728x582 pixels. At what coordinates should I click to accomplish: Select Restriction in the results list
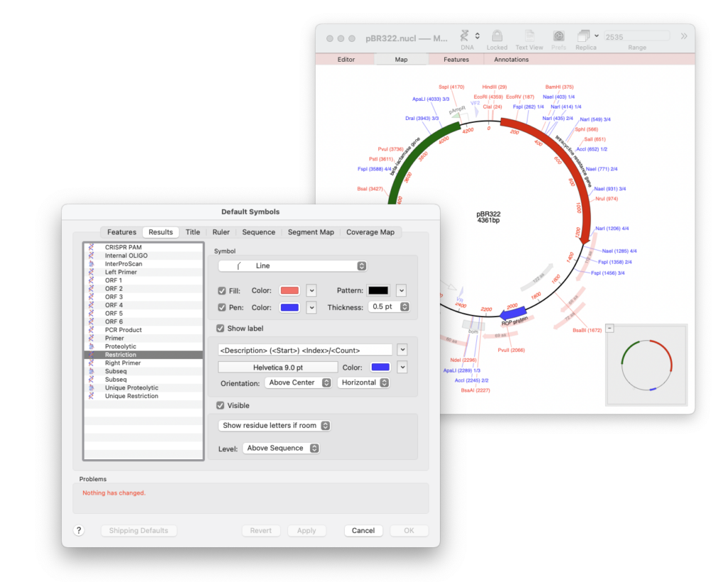(x=144, y=355)
